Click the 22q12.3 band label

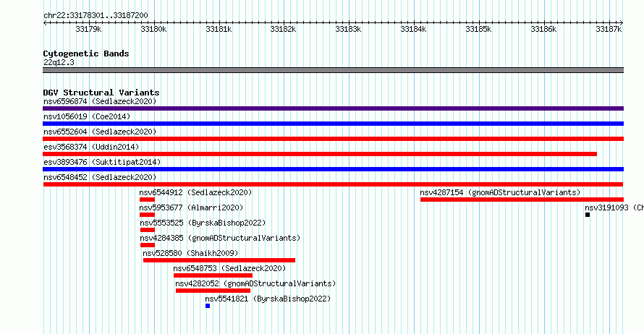point(59,62)
